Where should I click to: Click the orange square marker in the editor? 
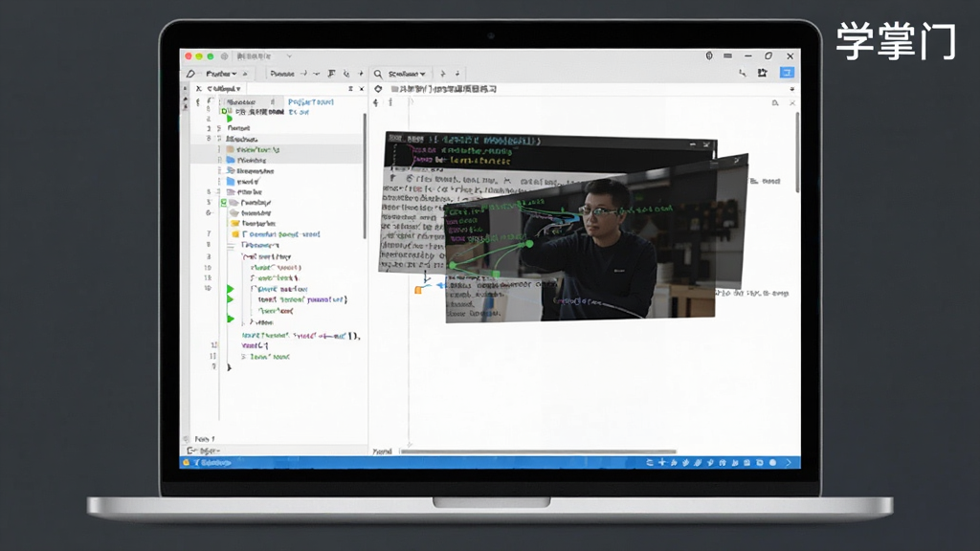click(418, 290)
